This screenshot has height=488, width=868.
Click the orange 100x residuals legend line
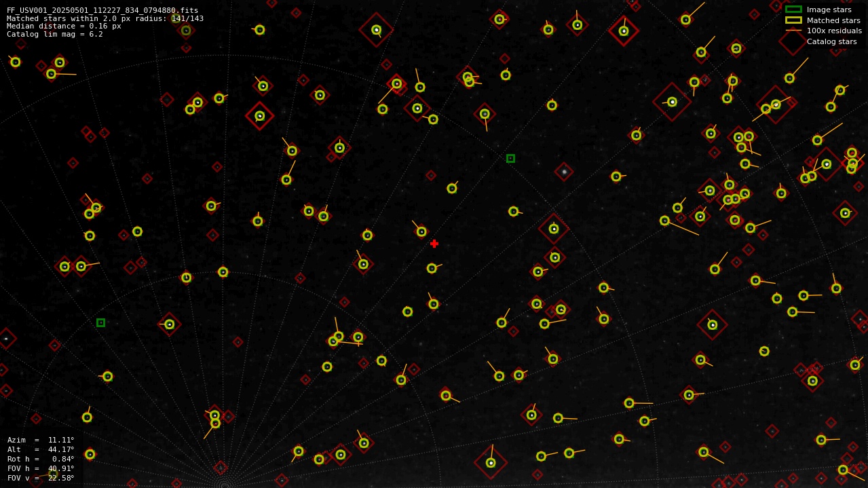(x=793, y=31)
